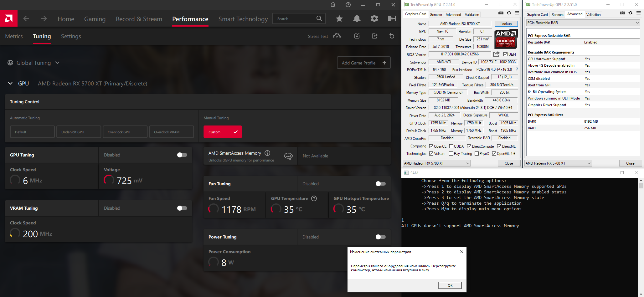
Task: Refresh data in left GPU-Z window
Action: tap(509, 13)
